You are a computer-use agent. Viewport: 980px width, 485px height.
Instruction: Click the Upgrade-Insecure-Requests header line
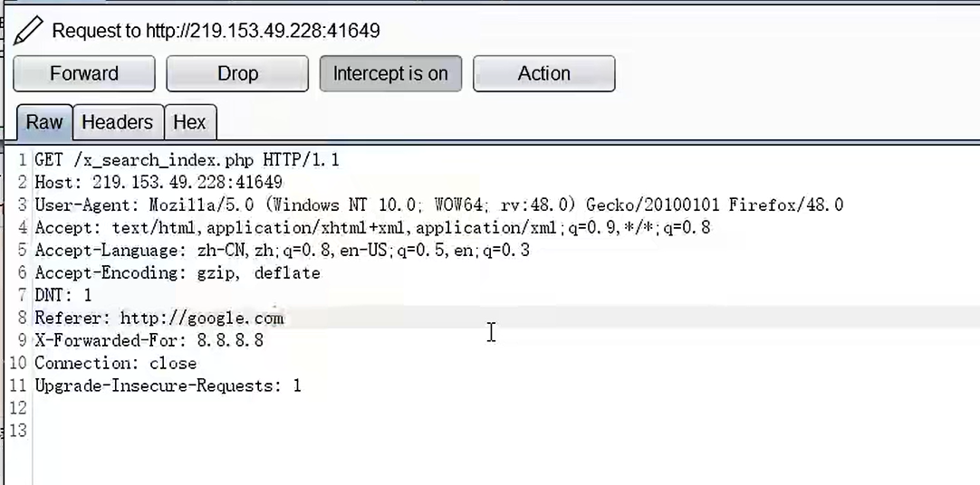tap(168, 385)
